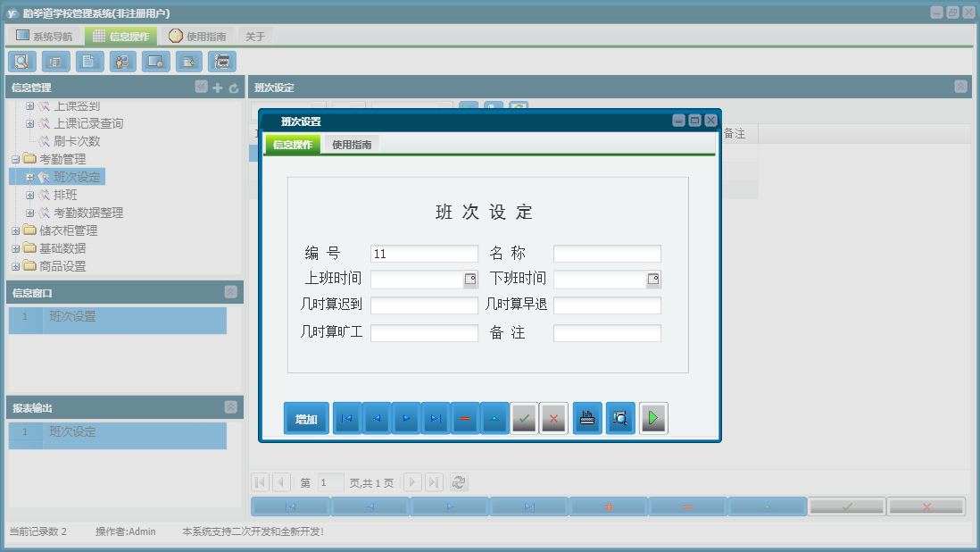Go to previous record in 班次设置 dialog
980x552 pixels.
pos(377,418)
